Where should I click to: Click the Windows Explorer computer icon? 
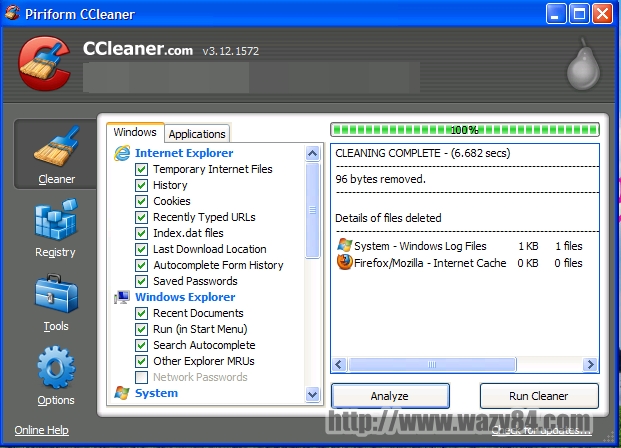122,297
